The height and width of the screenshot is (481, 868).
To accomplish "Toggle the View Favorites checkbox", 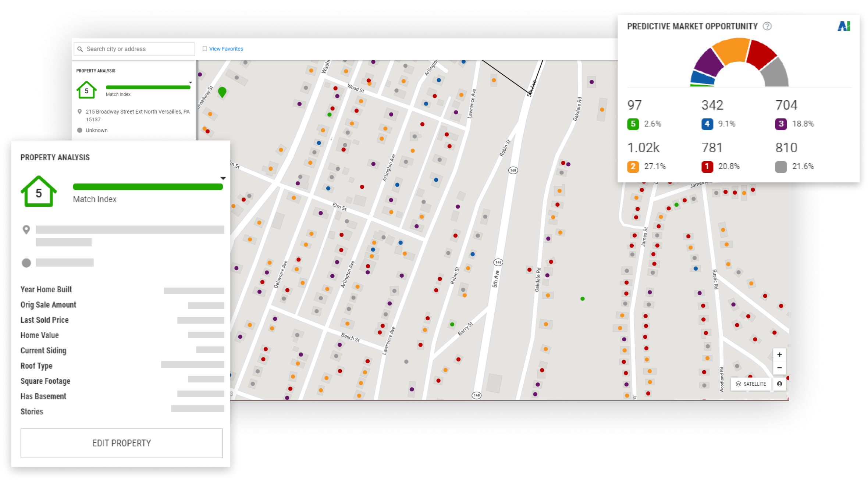I will (203, 49).
